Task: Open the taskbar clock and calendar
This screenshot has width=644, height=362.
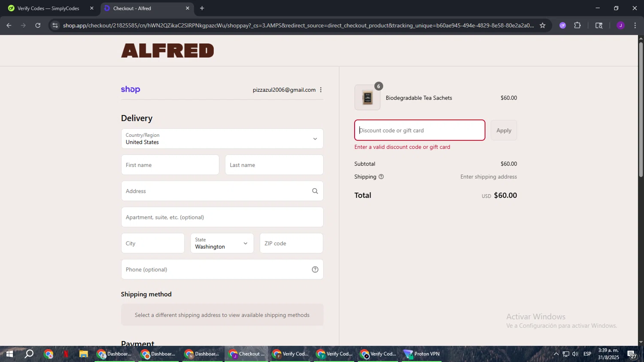Action: [x=608, y=354]
